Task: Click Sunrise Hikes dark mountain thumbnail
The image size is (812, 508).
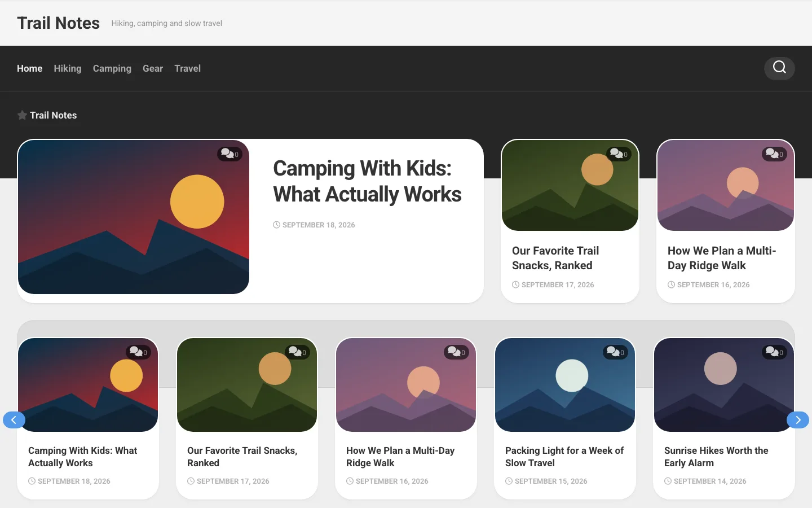Action: pyautogui.click(x=724, y=385)
